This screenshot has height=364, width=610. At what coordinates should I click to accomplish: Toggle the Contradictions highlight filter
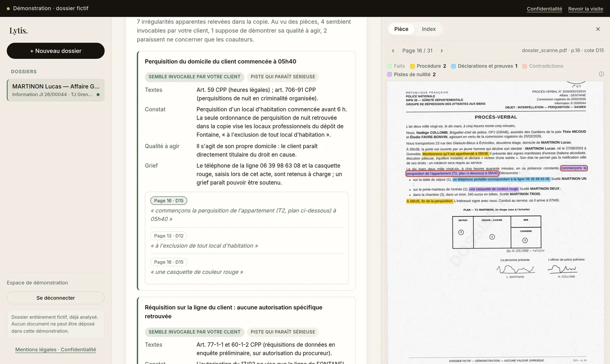coord(543,66)
